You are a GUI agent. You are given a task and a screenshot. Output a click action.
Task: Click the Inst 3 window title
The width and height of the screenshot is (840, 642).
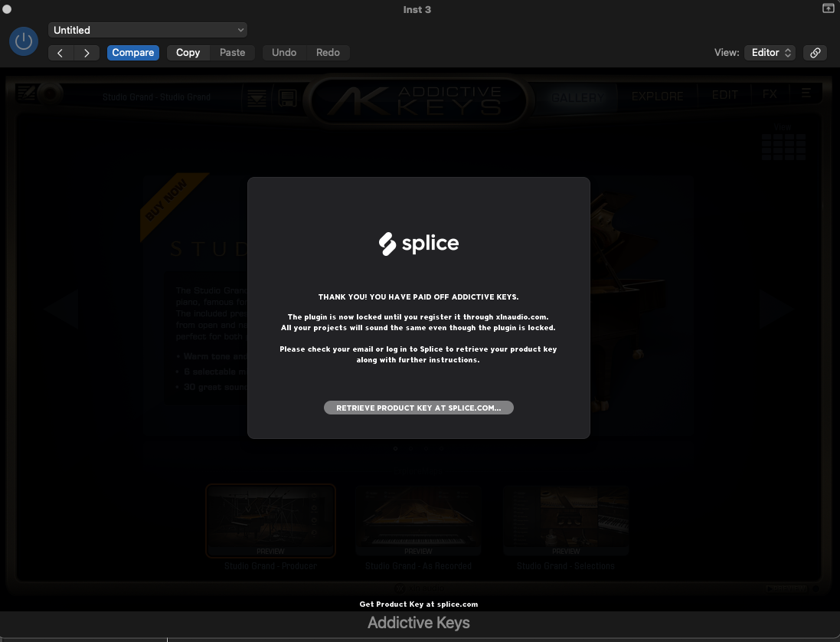click(x=417, y=10)
